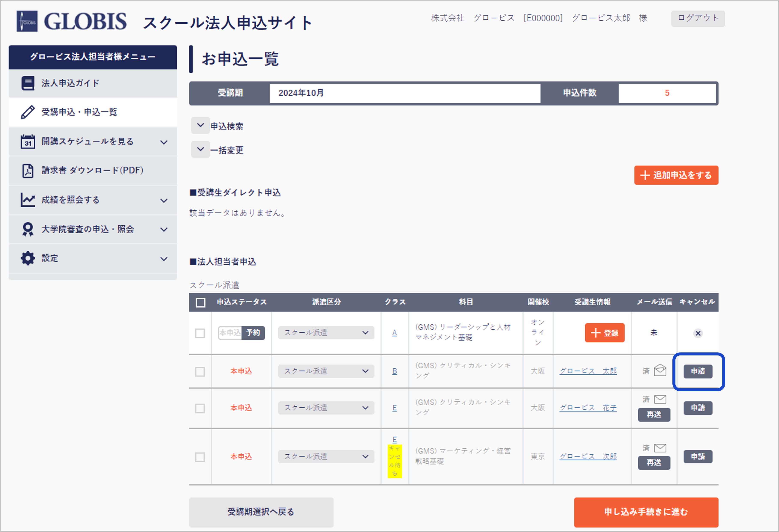This screenshot has height=532, width=779.
Task: Open スクール派遣 dropdown in class B row
Action: point(326,371)
